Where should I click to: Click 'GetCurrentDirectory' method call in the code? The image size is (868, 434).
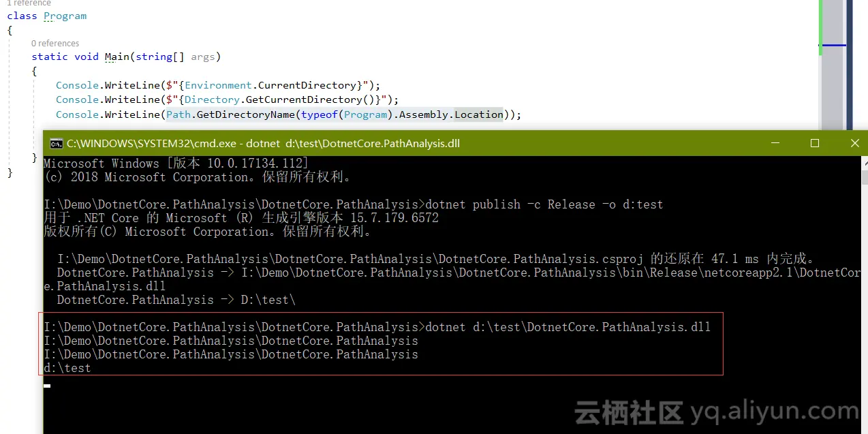pyautogui.click(x=304, y=99)
